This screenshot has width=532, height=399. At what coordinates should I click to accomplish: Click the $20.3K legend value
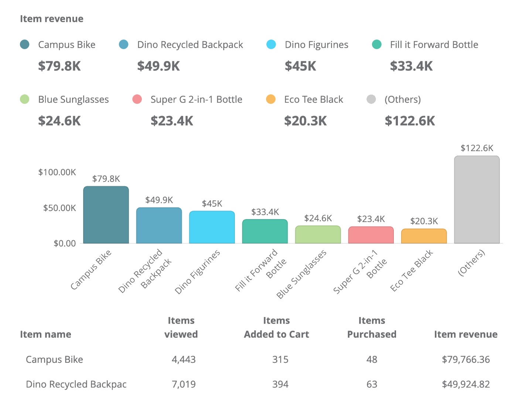[306, 121]
